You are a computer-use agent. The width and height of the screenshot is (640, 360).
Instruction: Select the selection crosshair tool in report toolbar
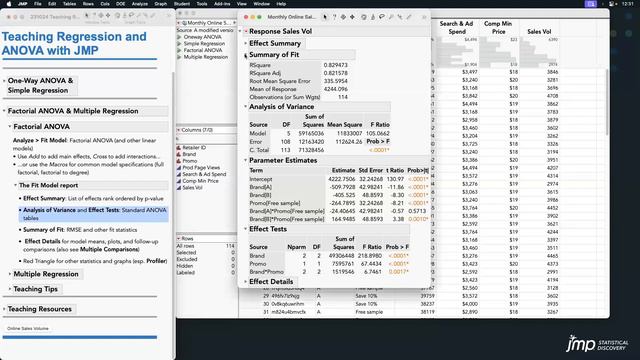pos(343,17)
